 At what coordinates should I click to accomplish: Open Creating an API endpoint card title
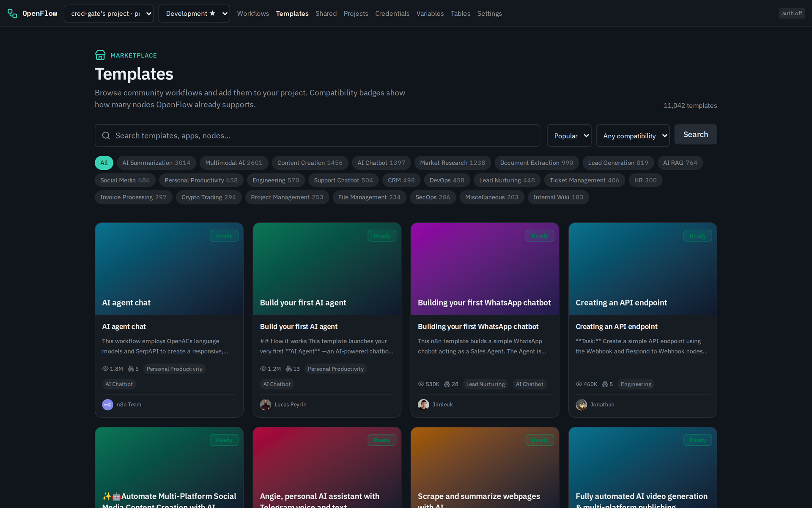617,326
